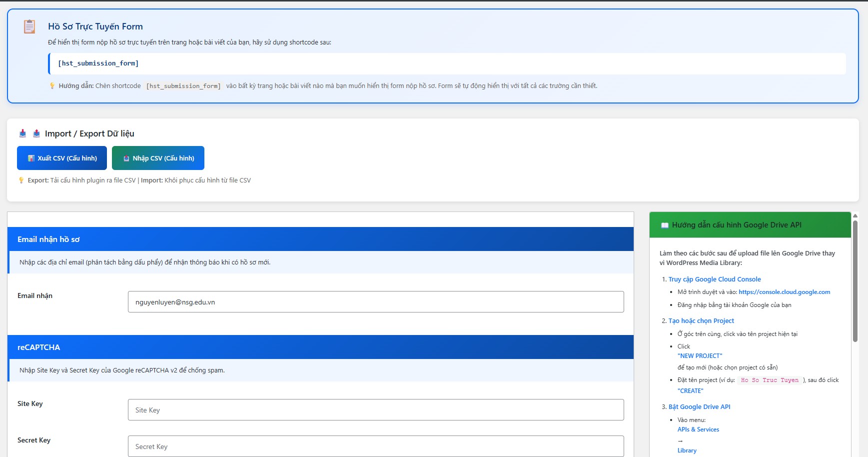This screenshot has width=868, height=457.
Task: Click the open book icon in Google Drive guide header
Action: coord(665,225)
